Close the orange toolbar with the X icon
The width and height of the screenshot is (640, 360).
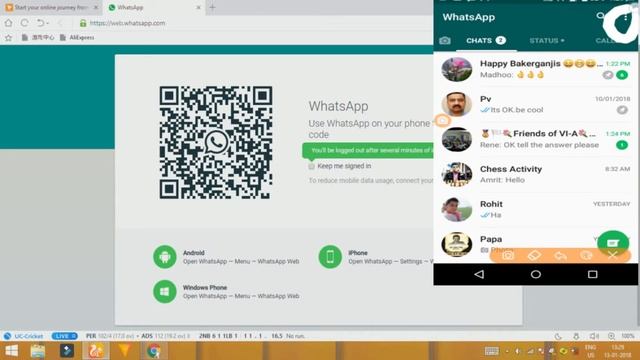click(x=613, y=256)
